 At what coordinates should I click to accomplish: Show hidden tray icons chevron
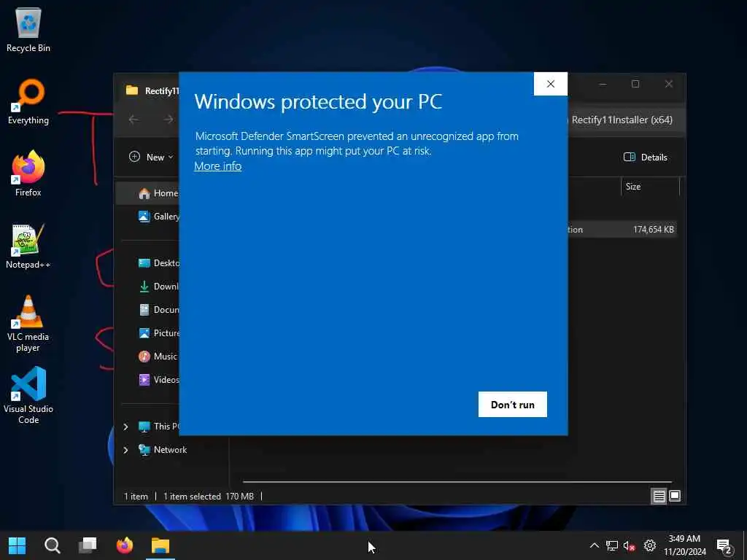[x=594, y=545]
